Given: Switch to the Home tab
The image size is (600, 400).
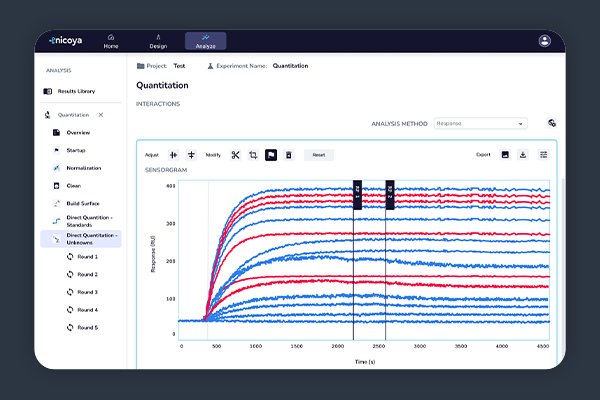Looking at the screenshot, I should coord(111,41).
